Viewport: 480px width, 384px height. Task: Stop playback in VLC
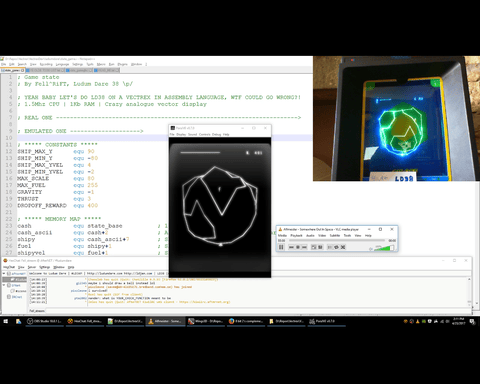pos(298,247)
